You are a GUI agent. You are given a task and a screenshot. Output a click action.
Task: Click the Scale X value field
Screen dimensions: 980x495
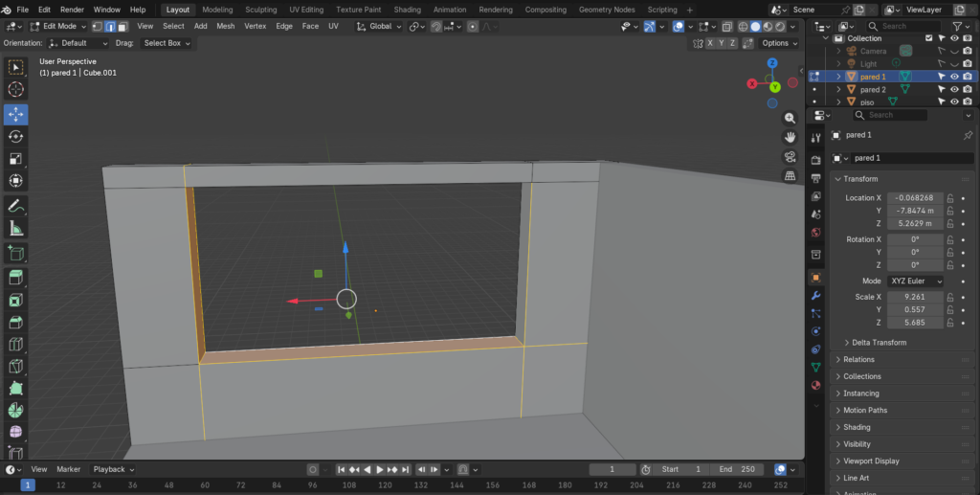coord(915,297)
